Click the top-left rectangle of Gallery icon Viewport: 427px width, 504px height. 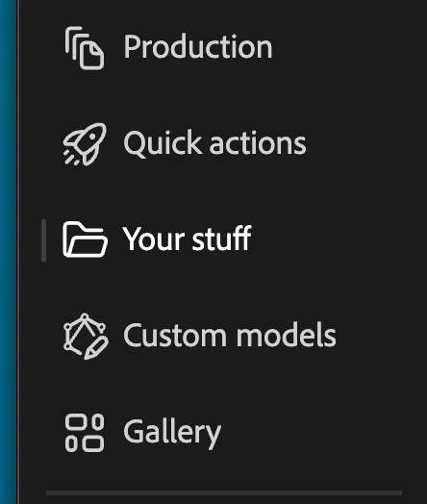click(x=76, y=421)
